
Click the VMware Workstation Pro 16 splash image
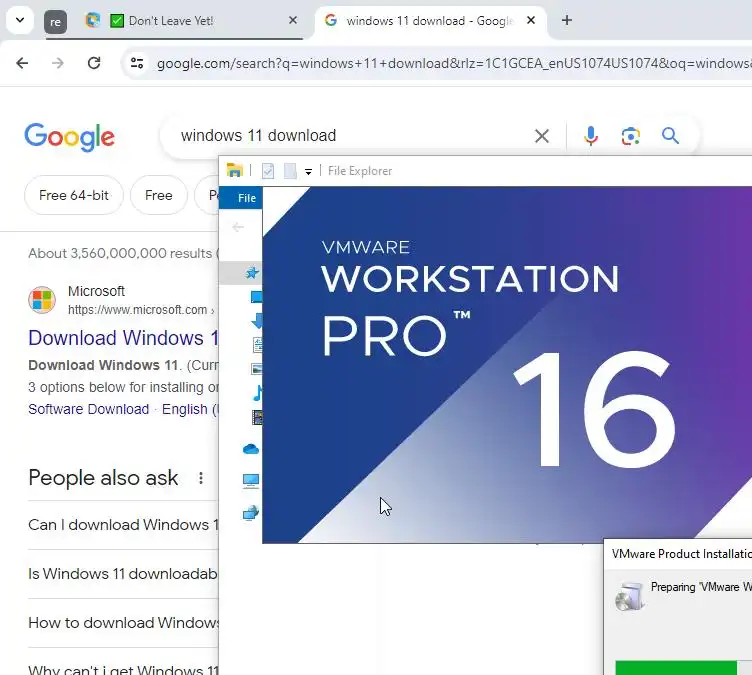click(507, 365)
